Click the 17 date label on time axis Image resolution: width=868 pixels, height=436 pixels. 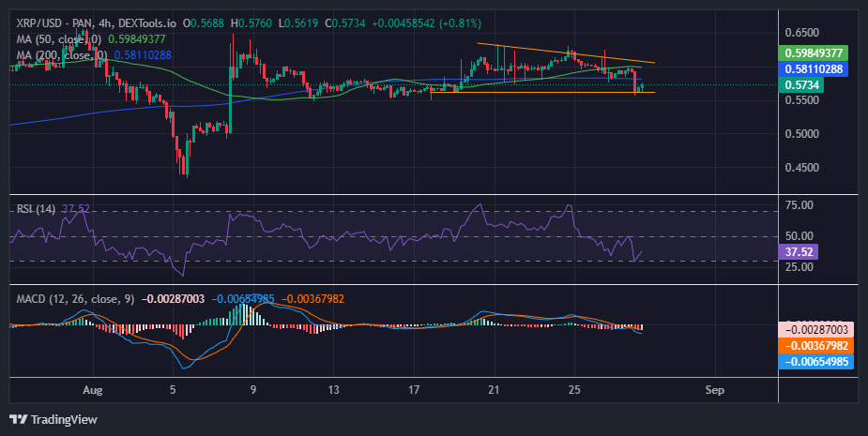click(x=414, y=390)
